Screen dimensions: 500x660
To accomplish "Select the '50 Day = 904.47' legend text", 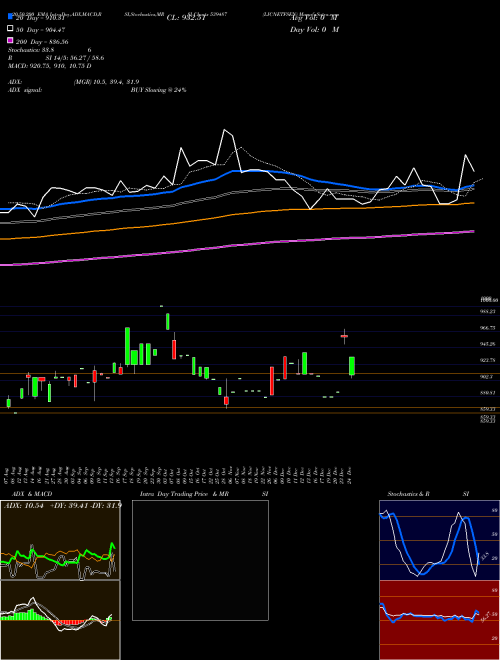I will 40,30.
